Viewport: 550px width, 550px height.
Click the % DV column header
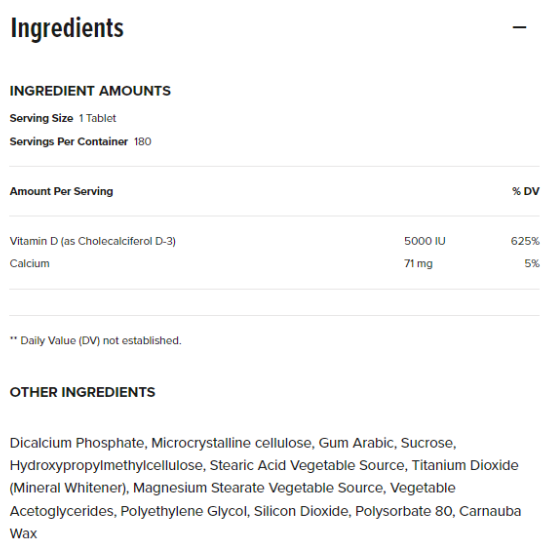pos(525,192)
